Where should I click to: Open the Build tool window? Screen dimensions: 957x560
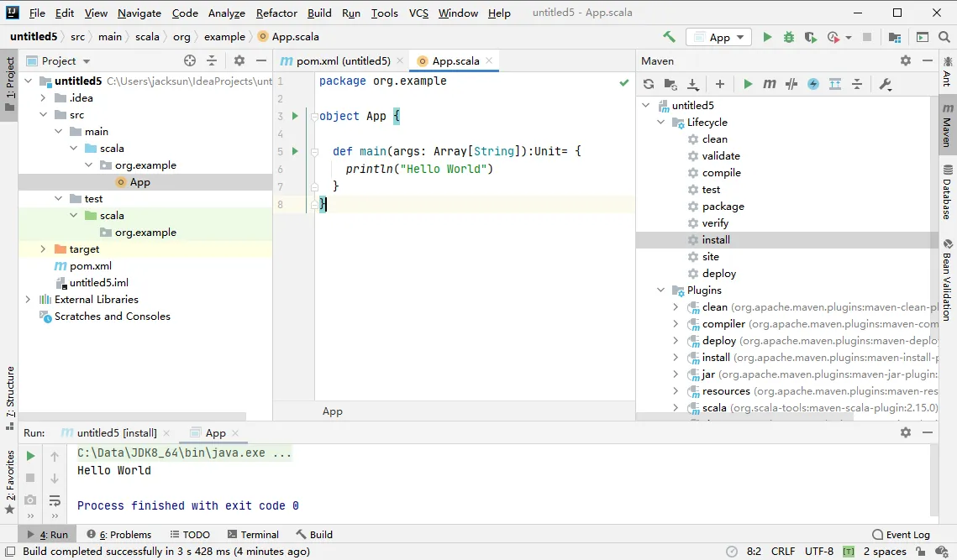coord(314,534)
